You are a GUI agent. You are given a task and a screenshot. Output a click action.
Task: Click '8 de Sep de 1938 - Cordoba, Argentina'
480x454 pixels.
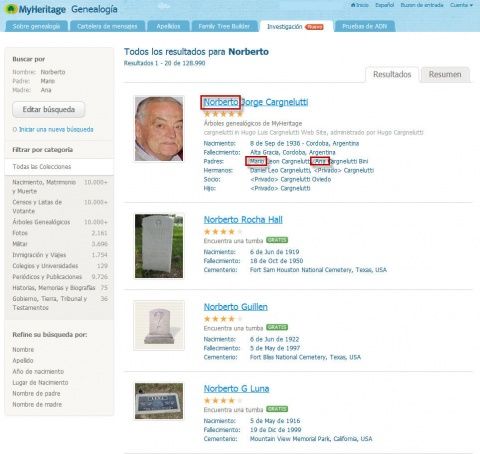coord(304,143)
